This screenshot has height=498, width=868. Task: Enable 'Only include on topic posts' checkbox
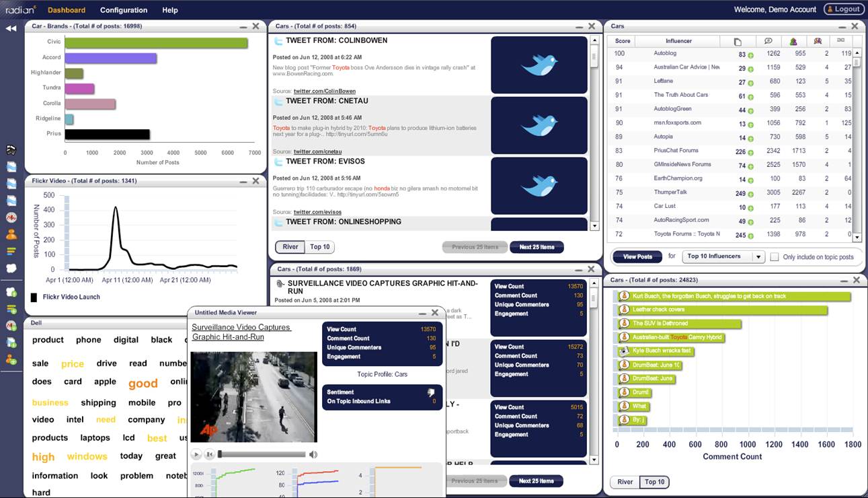point(775,257)
